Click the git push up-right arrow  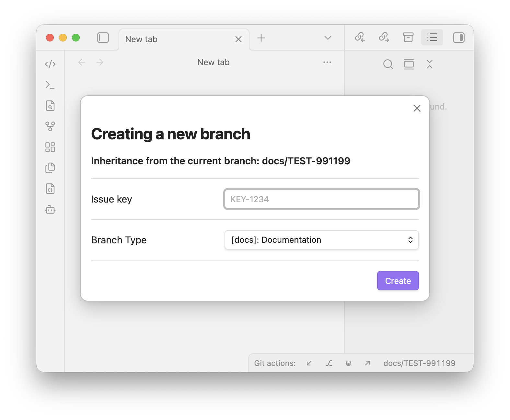[x=367, y=363]
